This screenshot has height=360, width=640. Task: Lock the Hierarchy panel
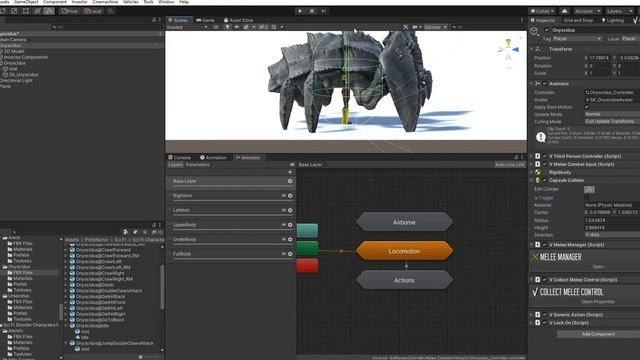(x=154, y=20)
